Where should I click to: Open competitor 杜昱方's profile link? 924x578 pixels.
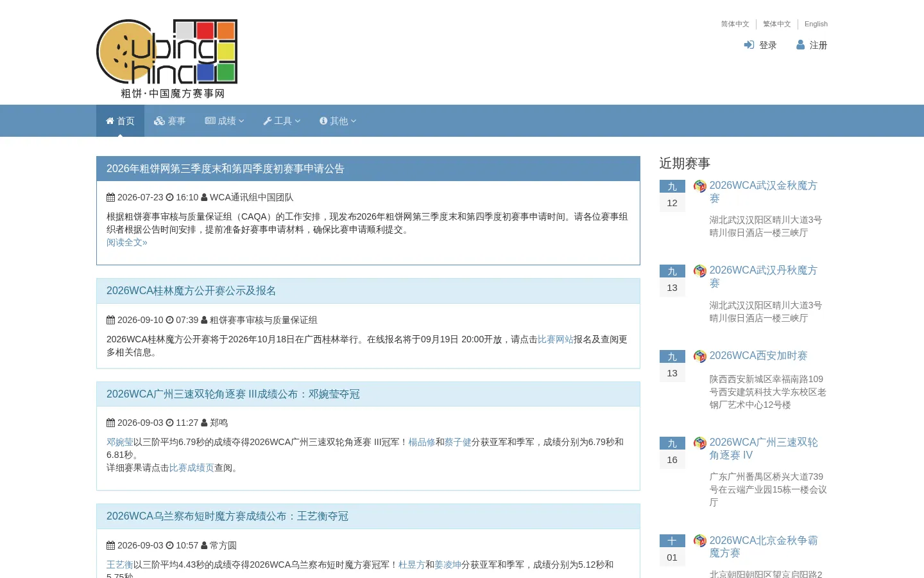click(x=412, y=565)
